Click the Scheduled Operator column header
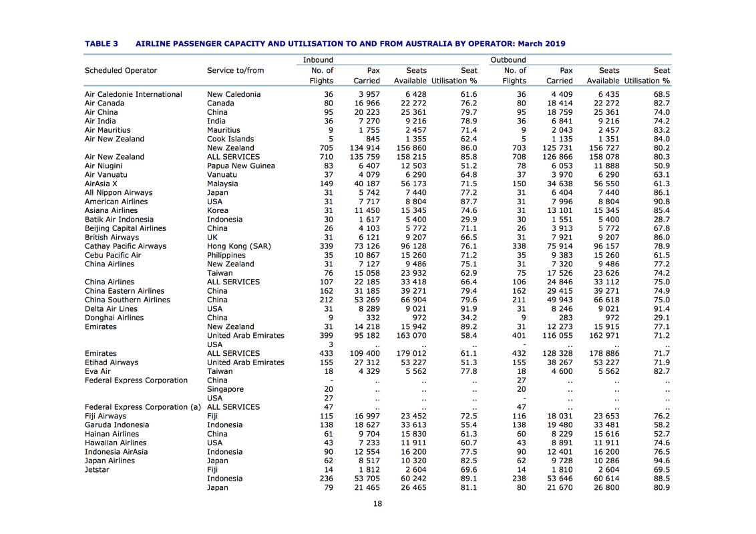The image size is (756, 534). pyautogui.click(x=121, y=70)
